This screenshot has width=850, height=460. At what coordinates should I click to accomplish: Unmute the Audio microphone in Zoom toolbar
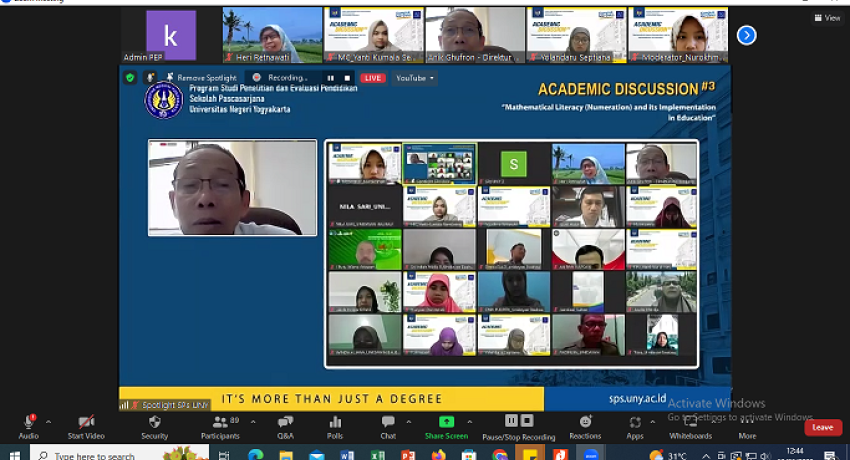[x=29, y=426]
